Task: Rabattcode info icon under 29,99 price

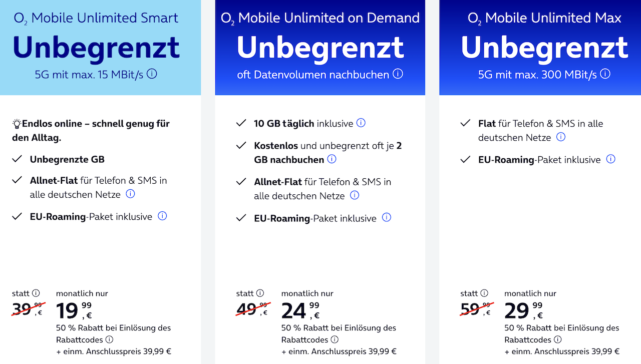Action: coord(558,339)
